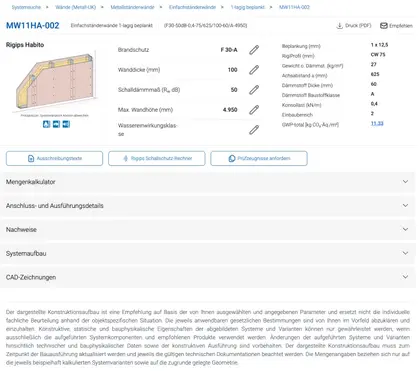Expand the Nachweise section chevron

(x=405, y=229)
